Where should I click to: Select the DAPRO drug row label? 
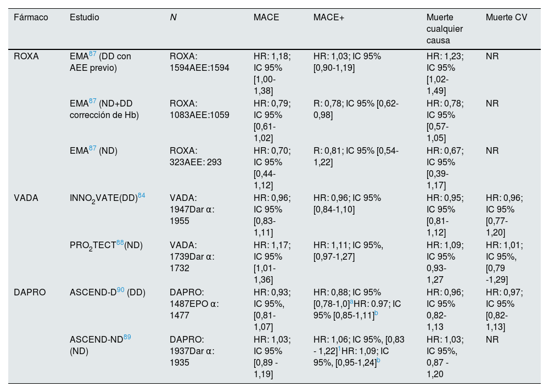tap(29, 293)
